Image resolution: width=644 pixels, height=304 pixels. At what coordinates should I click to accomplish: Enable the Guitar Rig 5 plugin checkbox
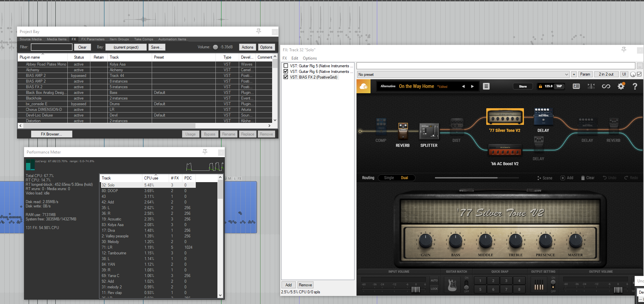pyautogui.click(x=286, y=66)
